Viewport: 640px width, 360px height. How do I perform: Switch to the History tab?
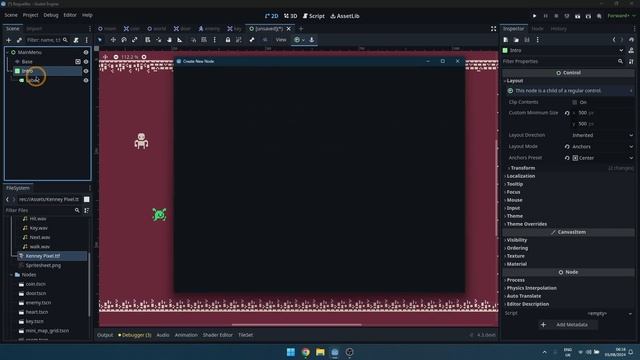coord(558,29)
